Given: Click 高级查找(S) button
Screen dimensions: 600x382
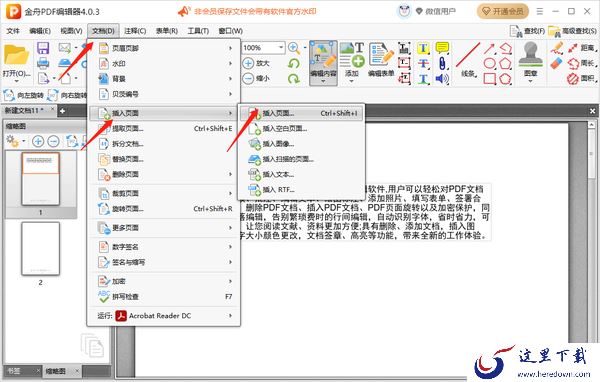Looking at the screenshot, I should 572,31.
